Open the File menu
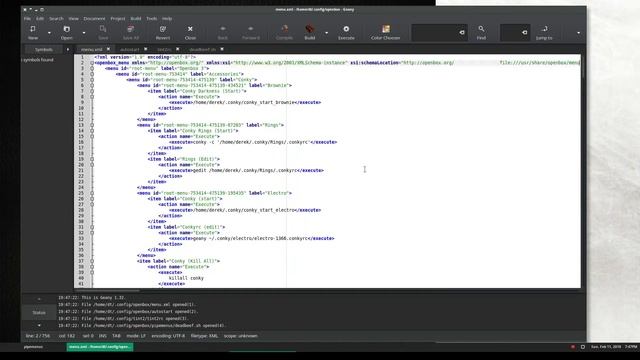The height and width of the screenshot is (360, 640). coord(27,19)
